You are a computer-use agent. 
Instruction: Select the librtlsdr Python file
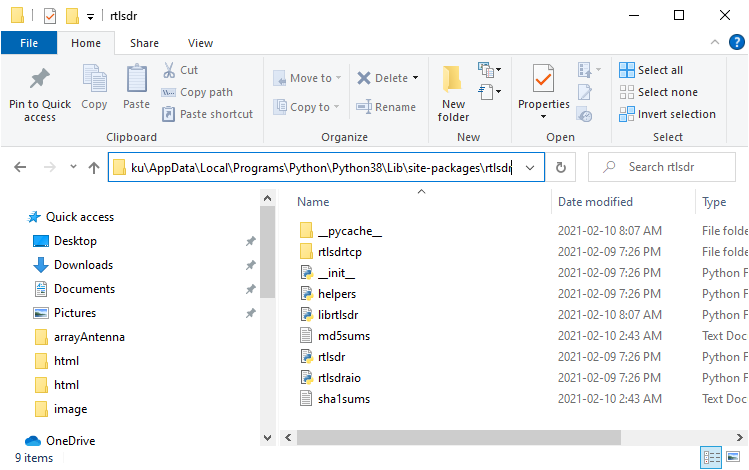click(x=338, y=315)
